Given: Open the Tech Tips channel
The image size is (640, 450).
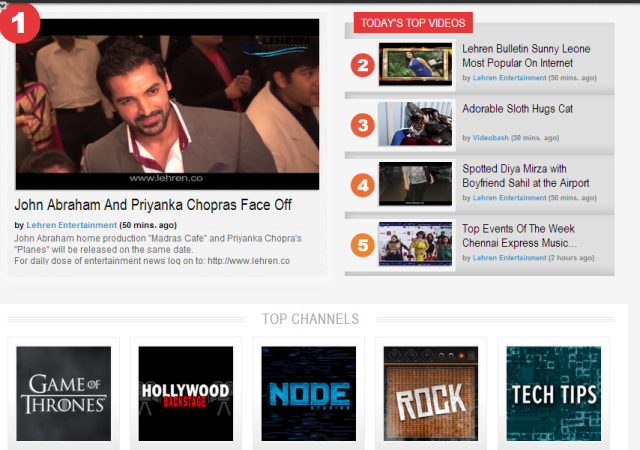Looking at the screenshot, I should (553, 394).
